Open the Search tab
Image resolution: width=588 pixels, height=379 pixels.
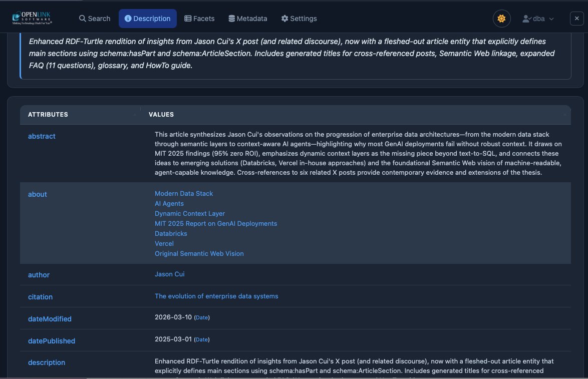(95, 19)
